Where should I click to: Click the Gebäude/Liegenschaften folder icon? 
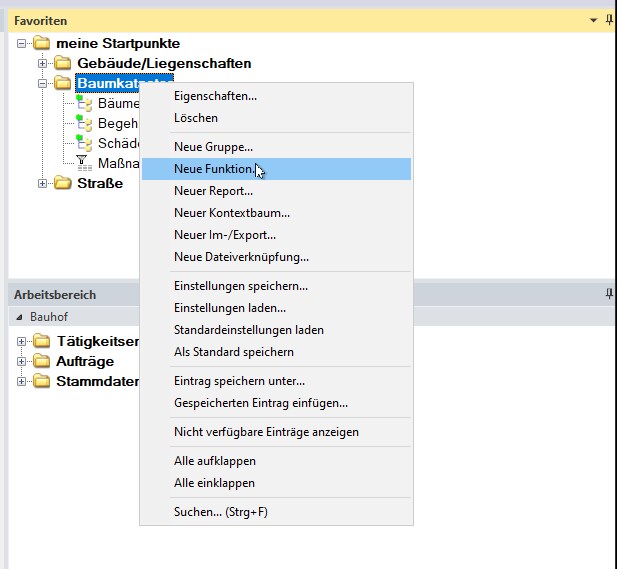tap(63, 63)
